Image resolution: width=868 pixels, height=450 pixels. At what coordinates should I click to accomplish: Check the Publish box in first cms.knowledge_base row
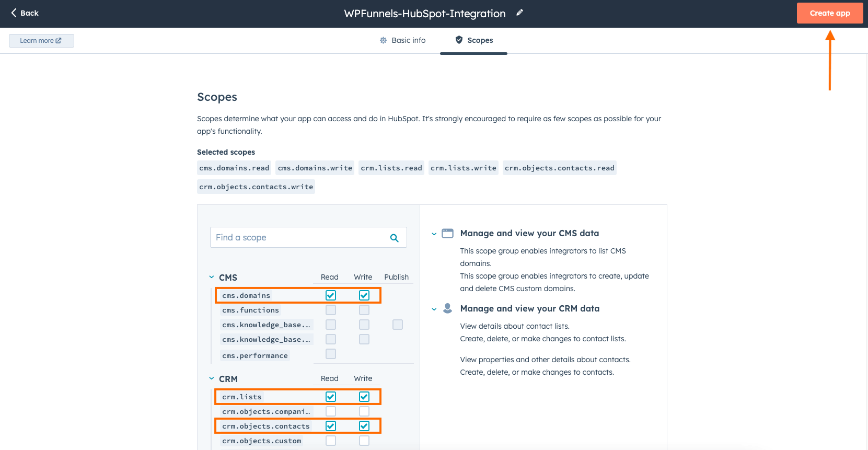click(398, 325)
